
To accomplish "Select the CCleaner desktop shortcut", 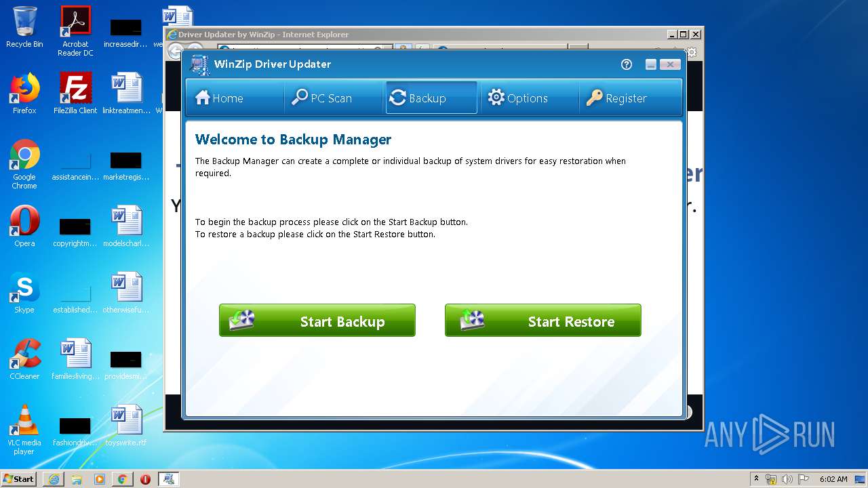I will (24, 359).
